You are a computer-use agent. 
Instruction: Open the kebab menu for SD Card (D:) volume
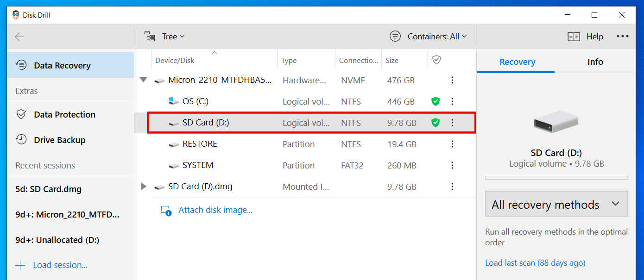(x=452, y=123)
